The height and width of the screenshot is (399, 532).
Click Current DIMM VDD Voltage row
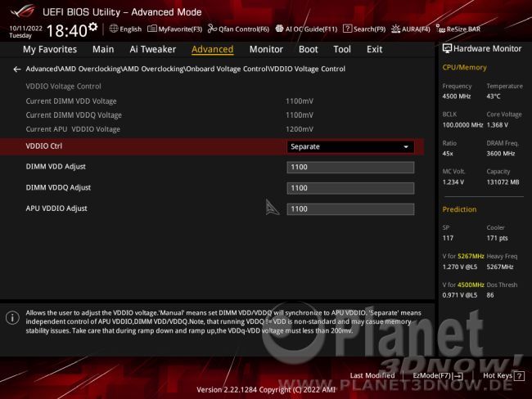(x=169, y=101)
